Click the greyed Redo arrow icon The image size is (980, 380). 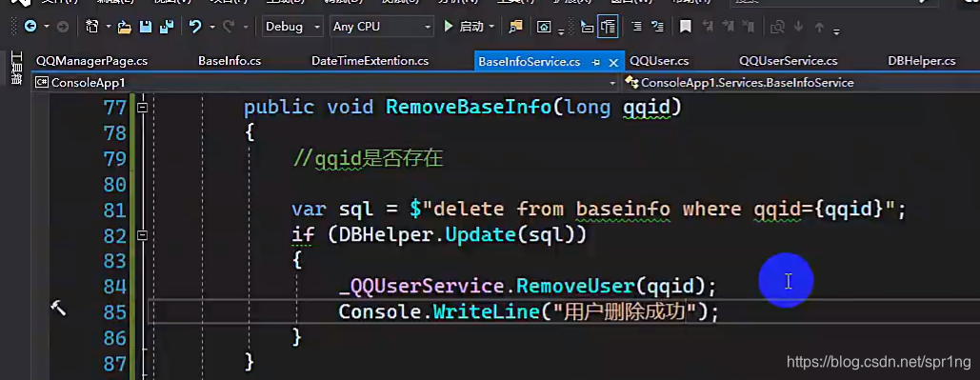tap(229, 27)
